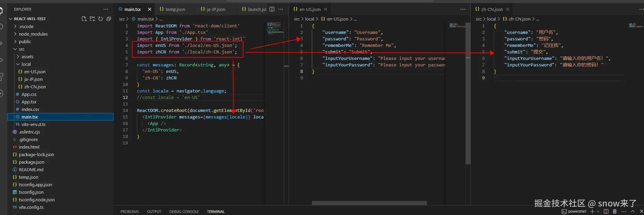
Task: Expand the node_modules folder
Action: tap(60, 34)
